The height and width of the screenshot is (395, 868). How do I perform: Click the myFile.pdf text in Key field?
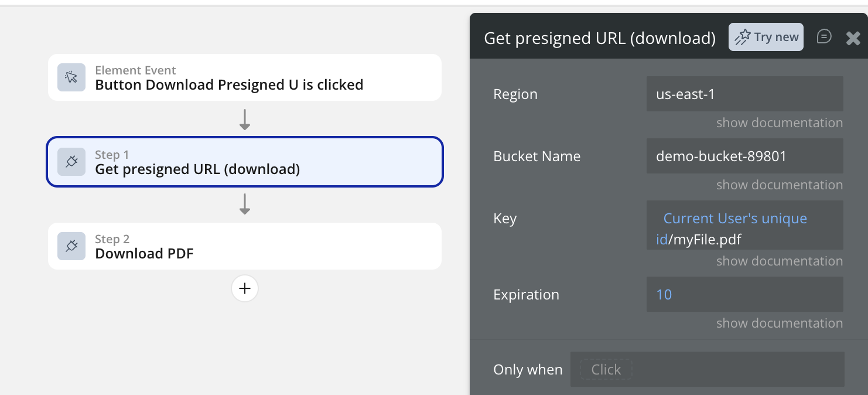pos(706,239)
